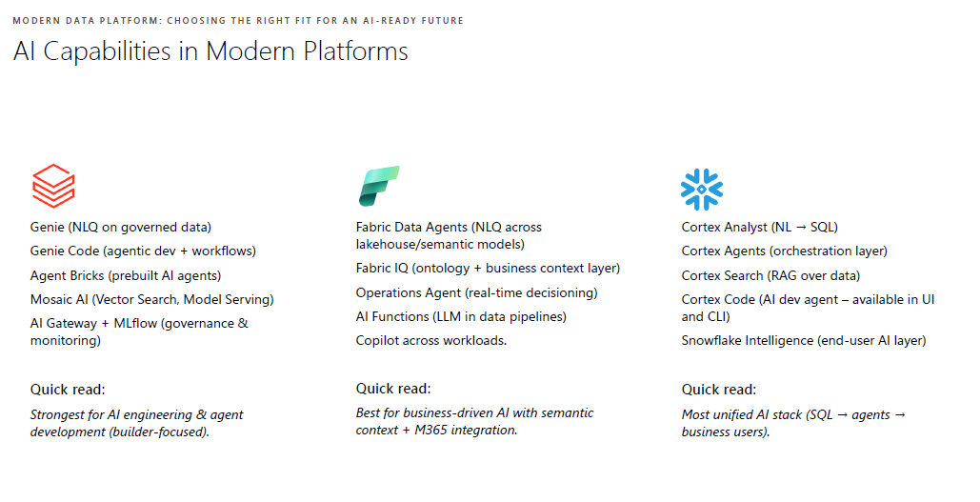Click the Mosaic AI Vector Search line
This screenshot has width=980, height=502.
tap(151, 299)
